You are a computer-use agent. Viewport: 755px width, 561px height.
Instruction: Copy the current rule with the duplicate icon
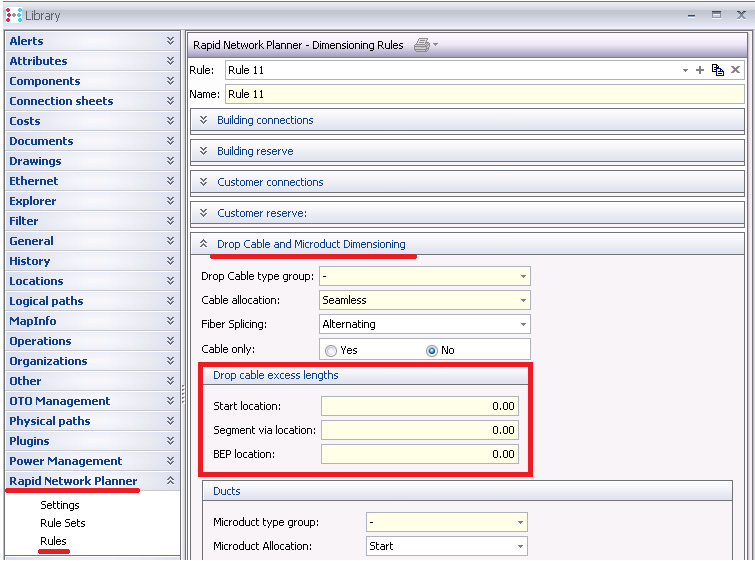[x=717, y=70]
